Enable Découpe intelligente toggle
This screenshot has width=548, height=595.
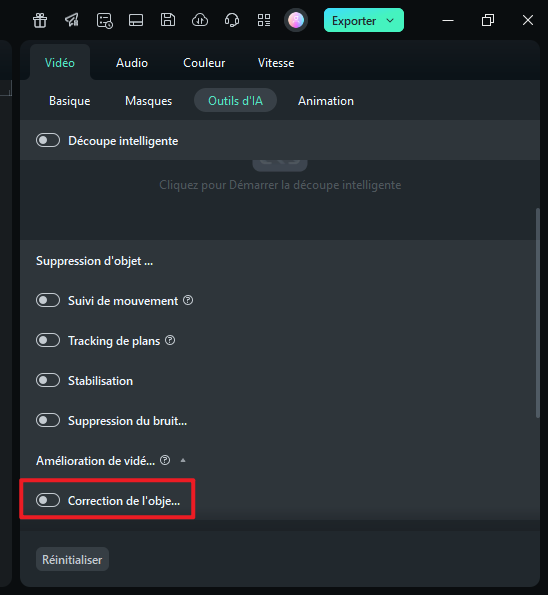click(x=48, y=140)
